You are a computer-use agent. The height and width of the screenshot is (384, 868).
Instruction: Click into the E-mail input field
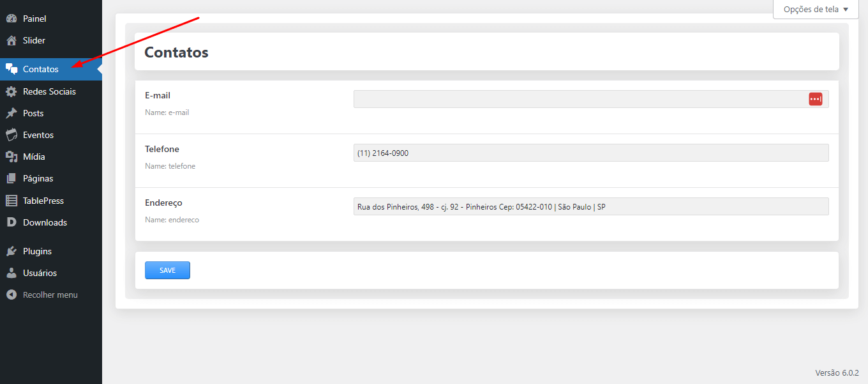(574, 99)
